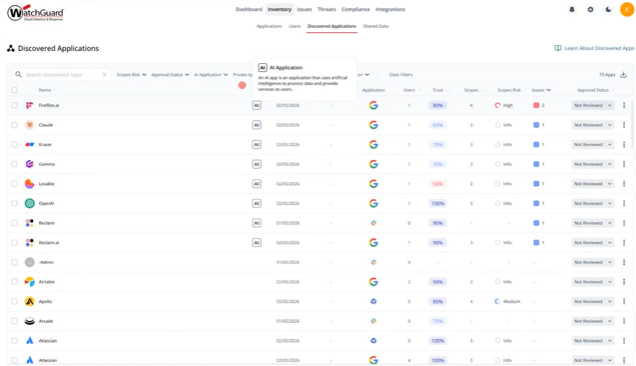This screenshot has width=636, height=366.
Task: Click the Google icon in Fireflies.ai row
Action: (374, 105)
